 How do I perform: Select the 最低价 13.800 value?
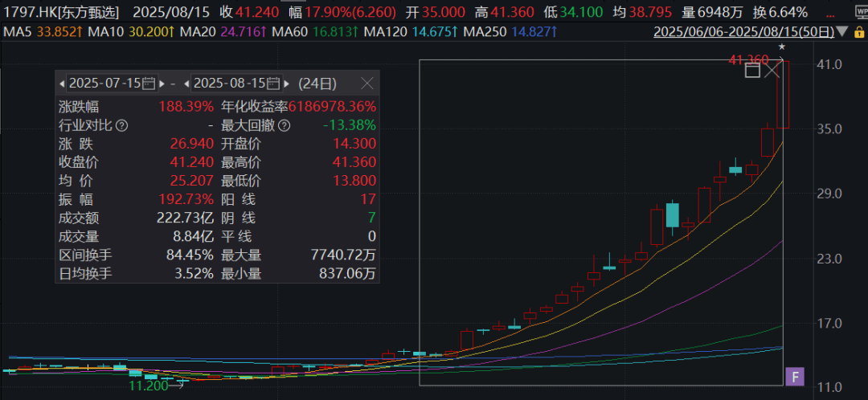click(x=356, y=181)
